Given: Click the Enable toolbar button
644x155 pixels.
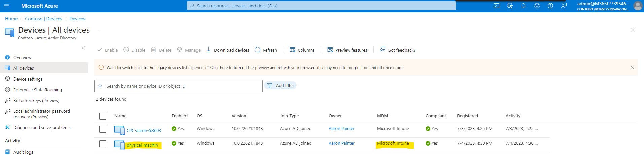Looking at the screenshot, I should pyautogui.click(x=108, y=50).
